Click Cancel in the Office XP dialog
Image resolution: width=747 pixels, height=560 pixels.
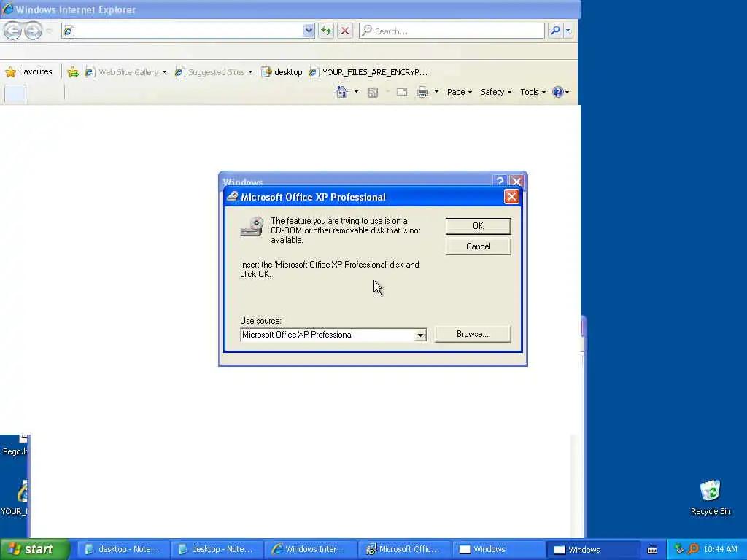[x=479, y=246]
